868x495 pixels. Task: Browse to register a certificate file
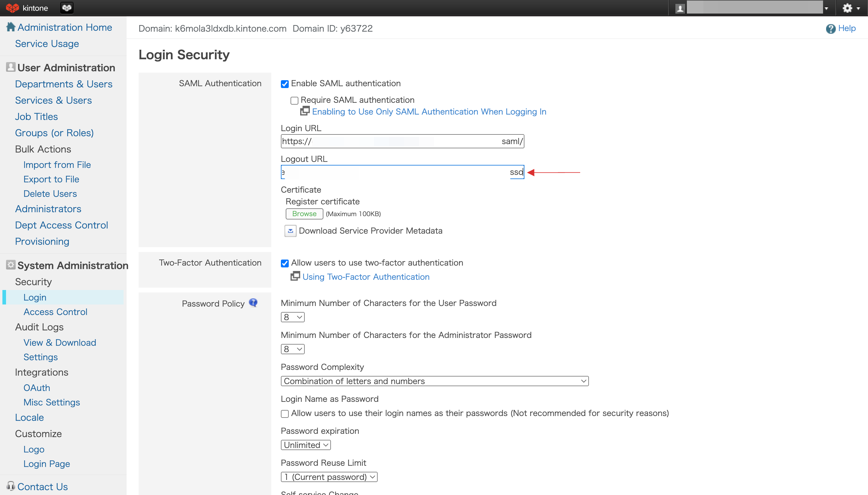[304, 213]
